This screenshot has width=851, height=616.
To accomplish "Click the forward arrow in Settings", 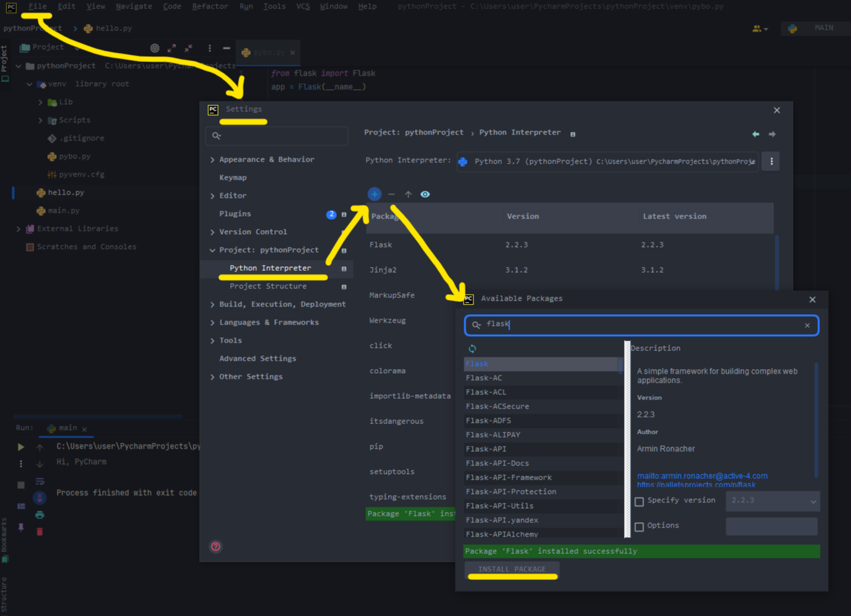I will pos(772,134).
